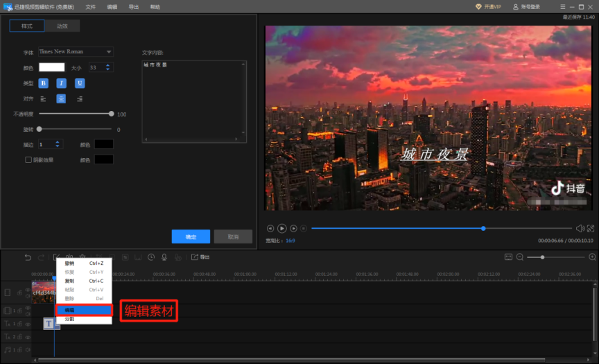Click the T text clip on timeline
Viewport: 599px width, 364px height.
coord(49,324)
